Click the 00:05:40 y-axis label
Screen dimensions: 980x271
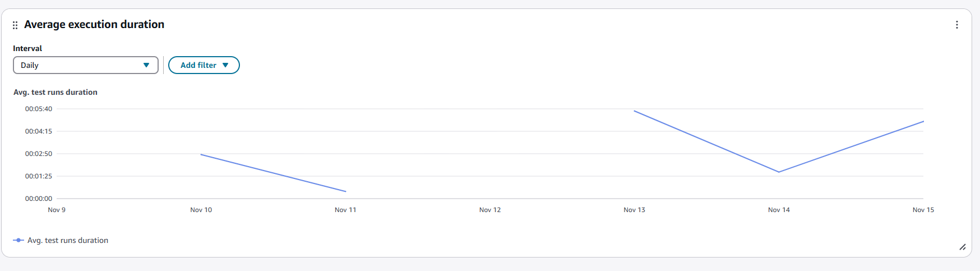tap(39, 109)
